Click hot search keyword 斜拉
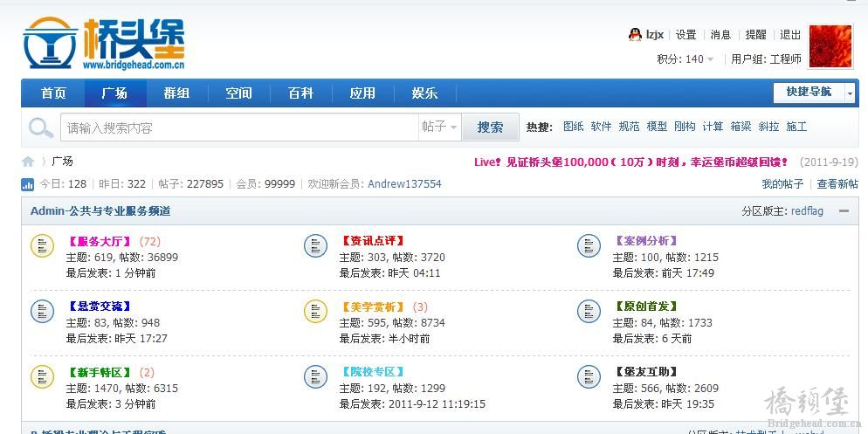Image resolution: width=868 pixels, height=434 pixels. pos(769,127)
